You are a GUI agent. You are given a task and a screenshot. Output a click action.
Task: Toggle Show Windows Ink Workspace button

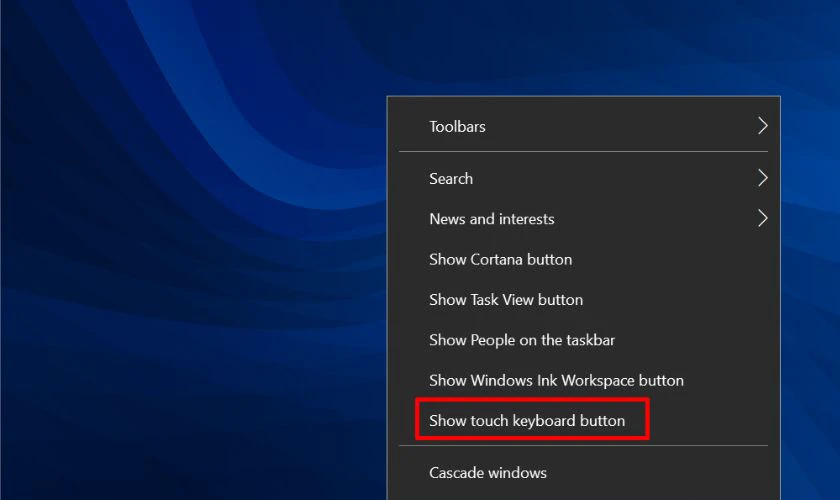583,380
